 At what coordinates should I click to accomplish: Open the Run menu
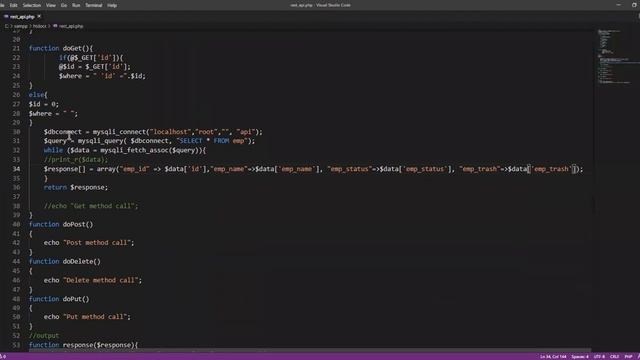(76, 5)
